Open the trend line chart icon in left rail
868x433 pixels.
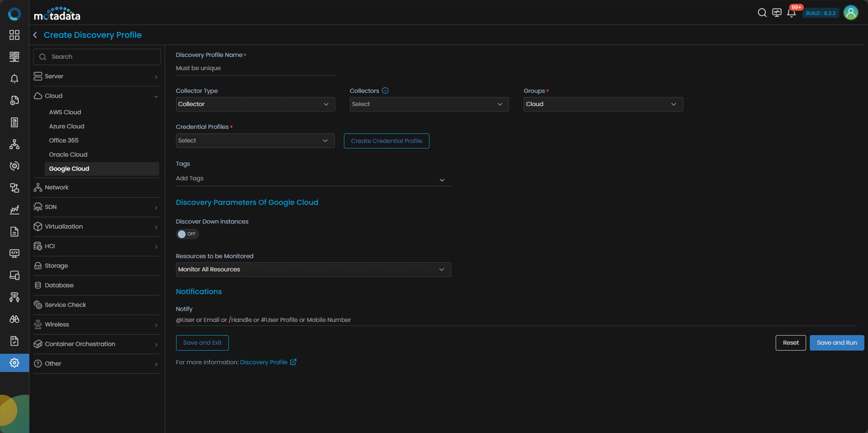click(x=15, y=209)
